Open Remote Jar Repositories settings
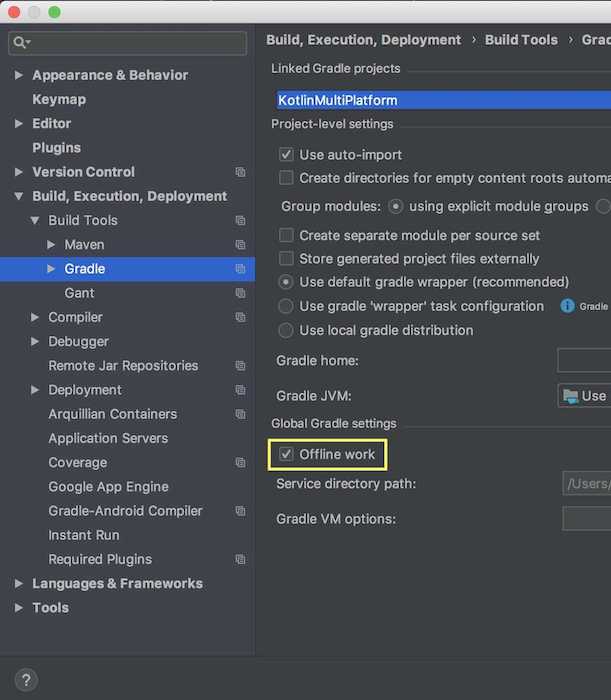 point(123,366)
